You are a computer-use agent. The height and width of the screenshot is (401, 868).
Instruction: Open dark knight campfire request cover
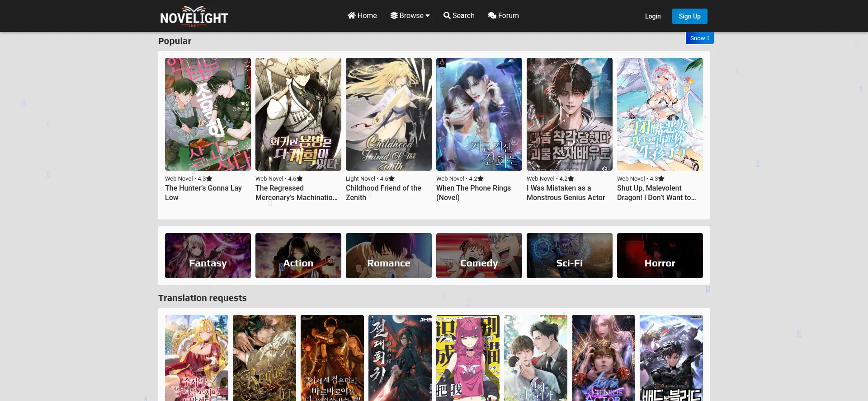[332, 358]
